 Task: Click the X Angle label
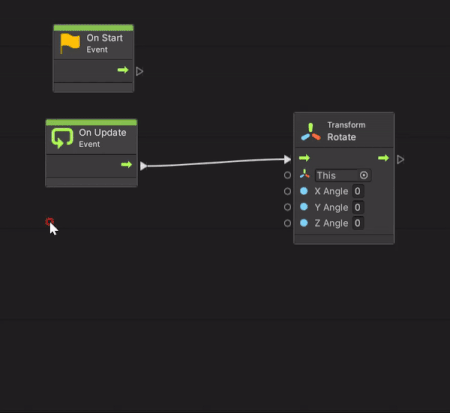331,191
